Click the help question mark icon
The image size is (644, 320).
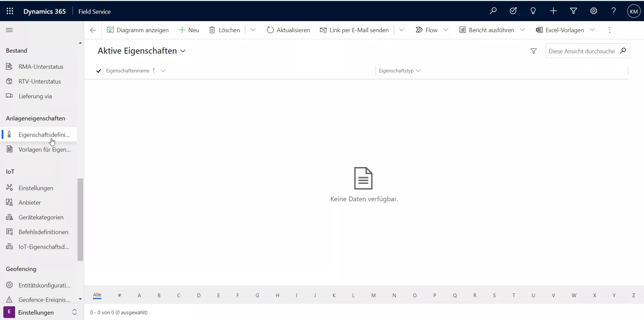click(x=613, y=11)
